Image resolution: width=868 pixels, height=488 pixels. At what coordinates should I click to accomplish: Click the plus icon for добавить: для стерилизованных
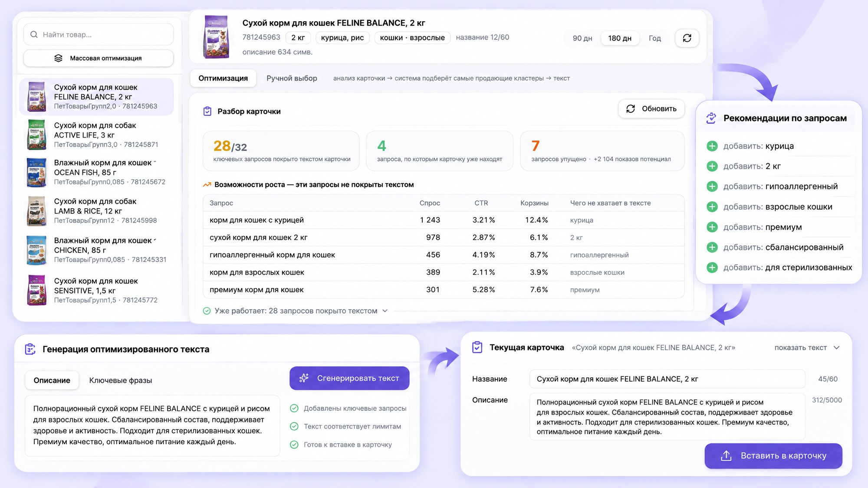712,268
